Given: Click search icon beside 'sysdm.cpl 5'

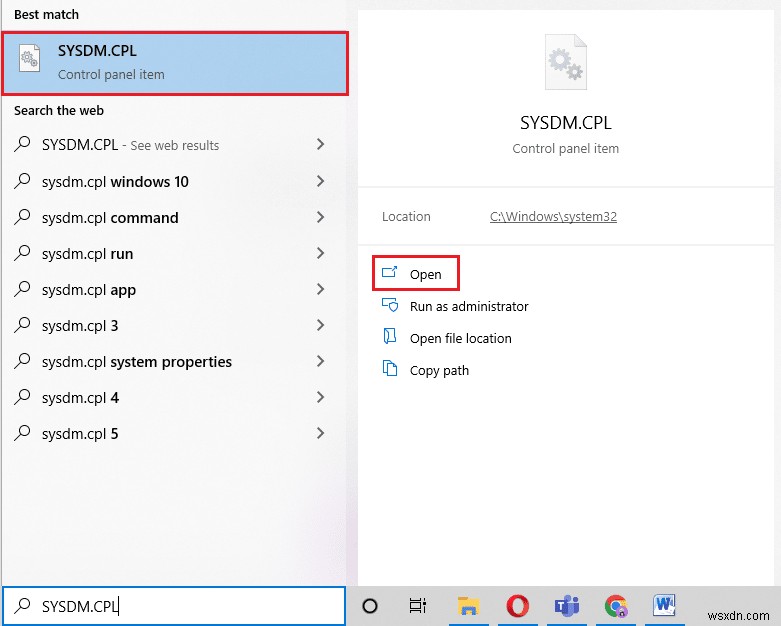Looking at the screenshot, I should coord(22,432).
